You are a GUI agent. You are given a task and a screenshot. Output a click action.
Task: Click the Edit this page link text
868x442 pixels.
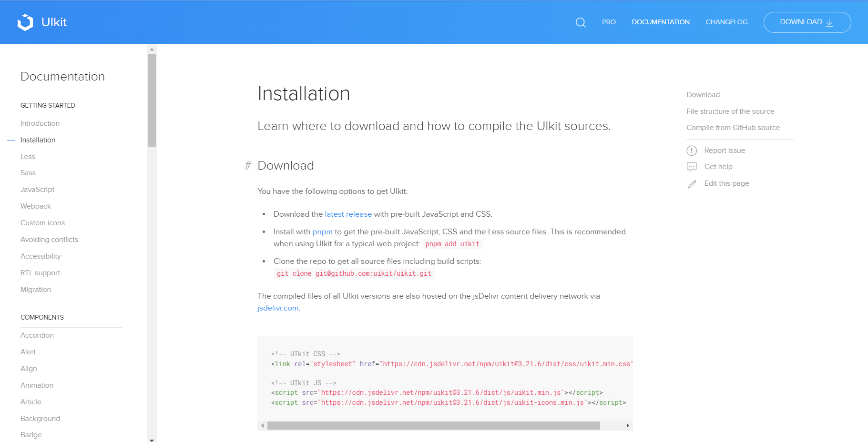726,183
